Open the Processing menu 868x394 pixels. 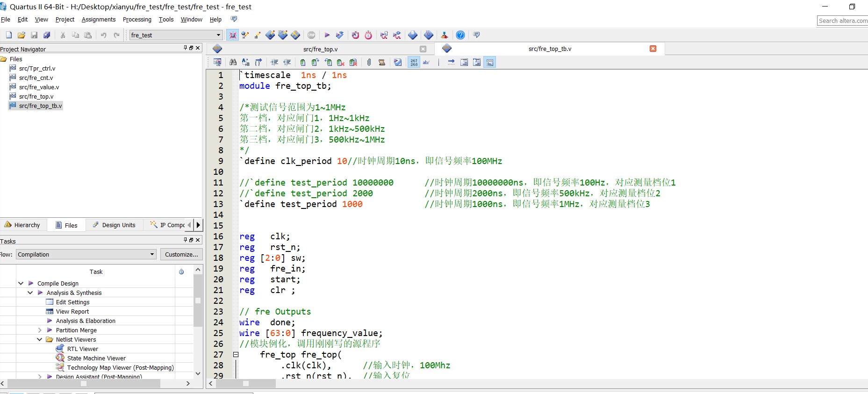(137, 19)
